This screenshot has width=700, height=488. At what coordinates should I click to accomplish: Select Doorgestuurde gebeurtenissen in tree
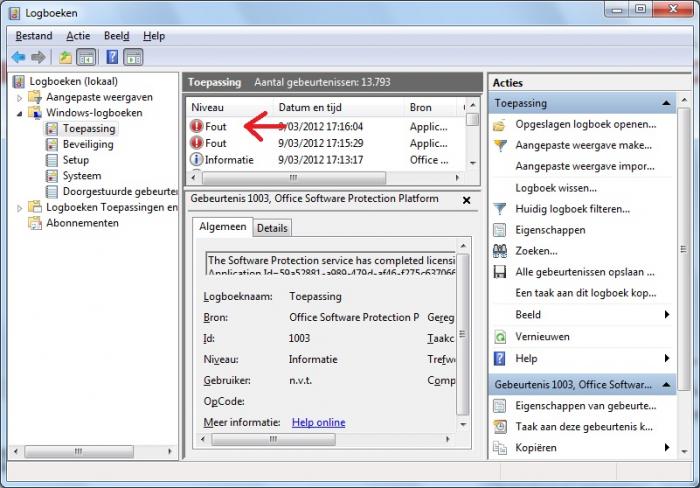120,192
